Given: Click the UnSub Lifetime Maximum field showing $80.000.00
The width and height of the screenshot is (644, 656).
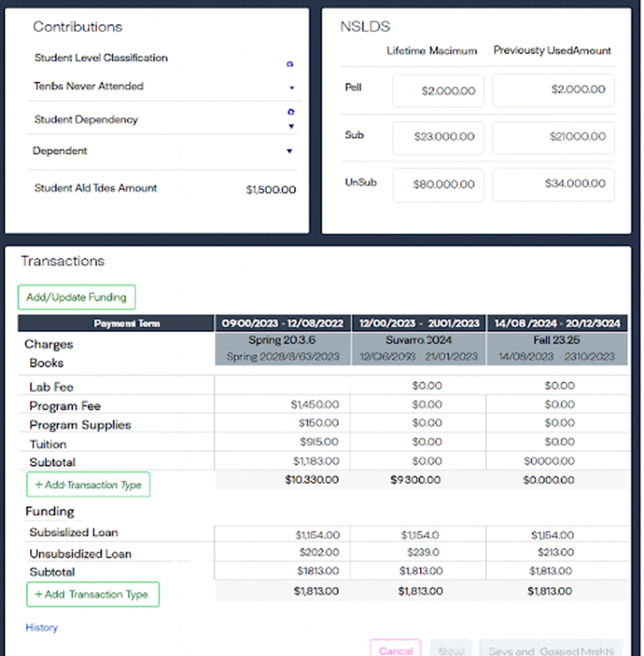Looking at the screenshot, I should pos(438,185).
